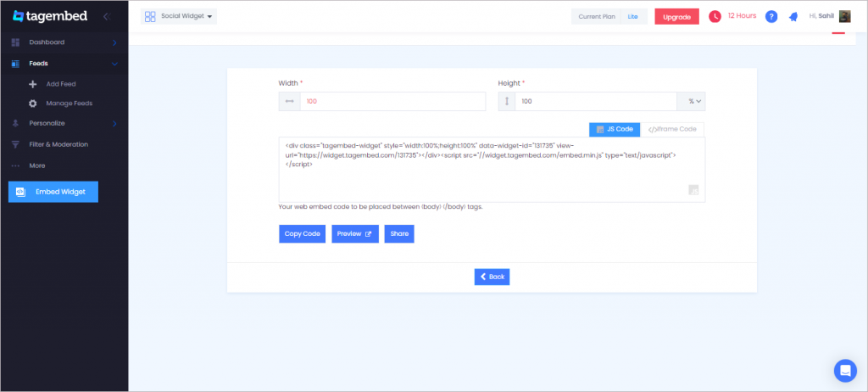Click the Feeds icon in the sidebar

coord(15,64)
